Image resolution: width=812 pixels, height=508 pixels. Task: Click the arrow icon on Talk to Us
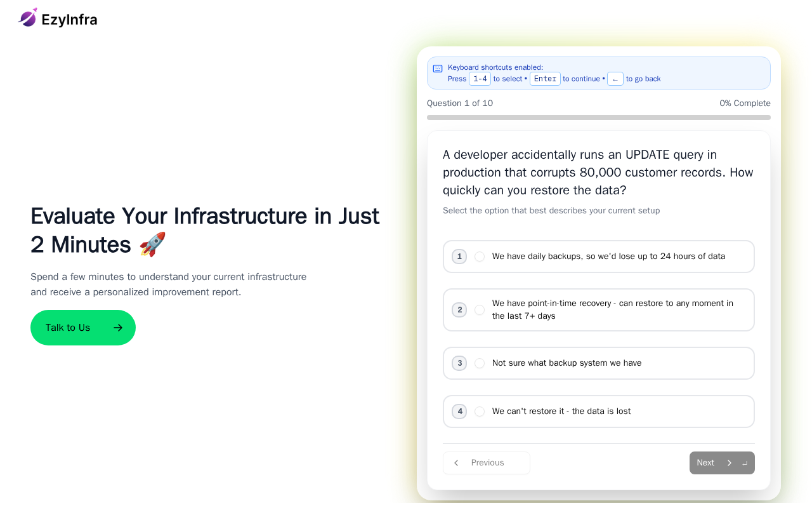tap(117, 328)
